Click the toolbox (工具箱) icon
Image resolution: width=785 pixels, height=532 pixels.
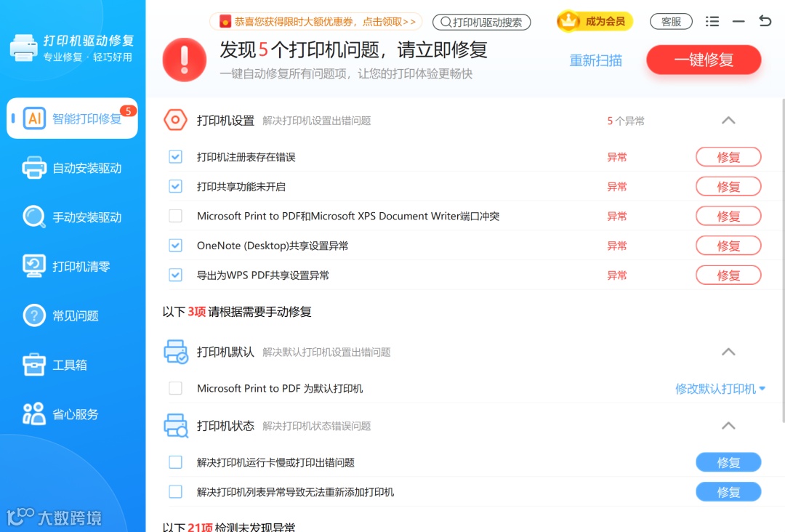click(34, 364)
